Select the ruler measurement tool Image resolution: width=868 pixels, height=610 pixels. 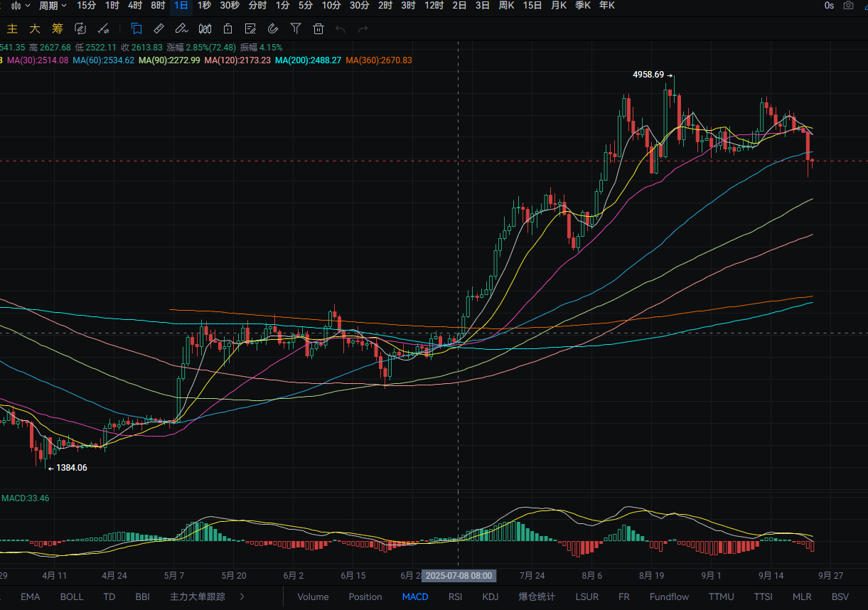point(159,29)
